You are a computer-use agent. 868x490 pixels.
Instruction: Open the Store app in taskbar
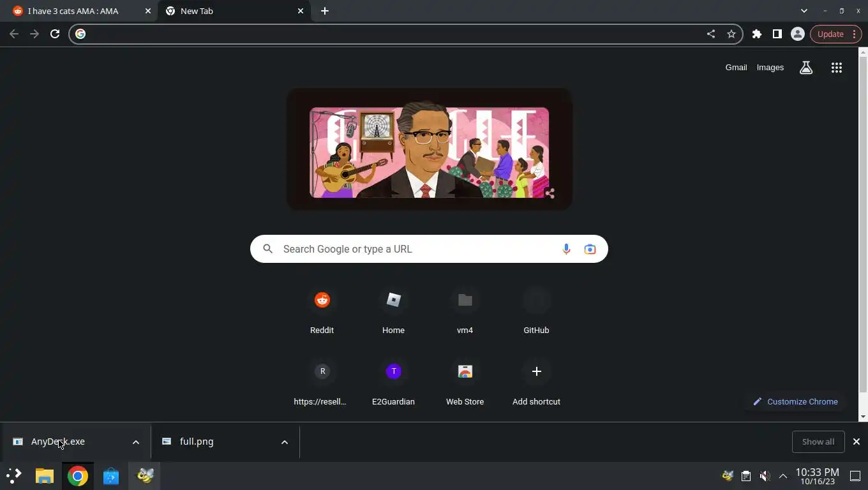pos(111,476)
